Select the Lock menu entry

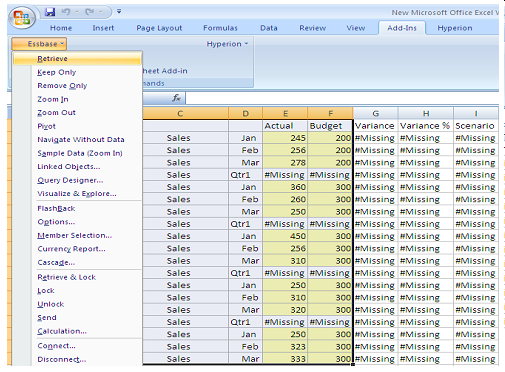(77, 291)
